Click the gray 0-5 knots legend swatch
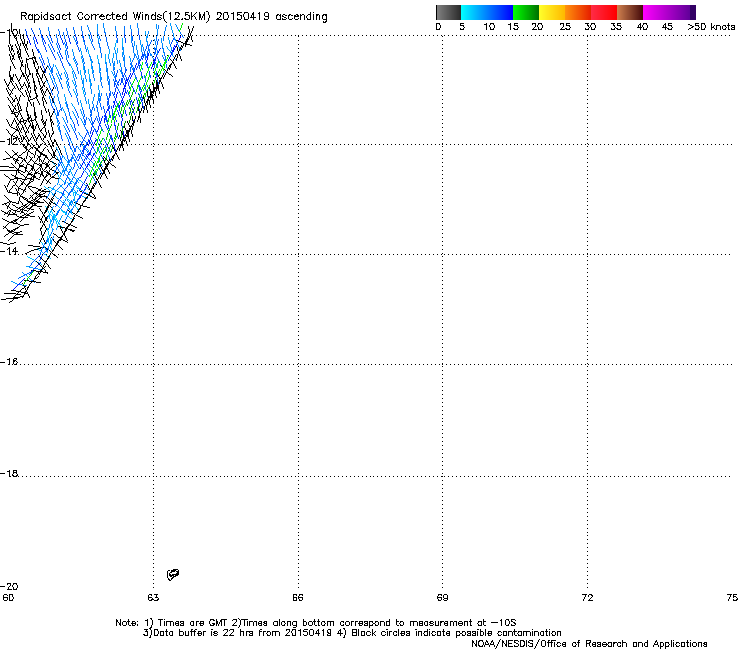740x650 pixels. tap(448, 12)
